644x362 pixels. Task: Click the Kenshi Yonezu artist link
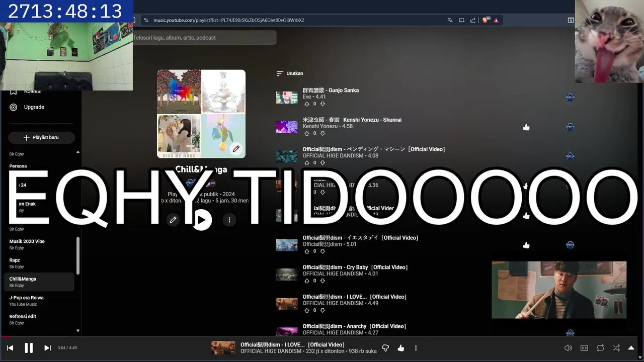tap(320, 126)
